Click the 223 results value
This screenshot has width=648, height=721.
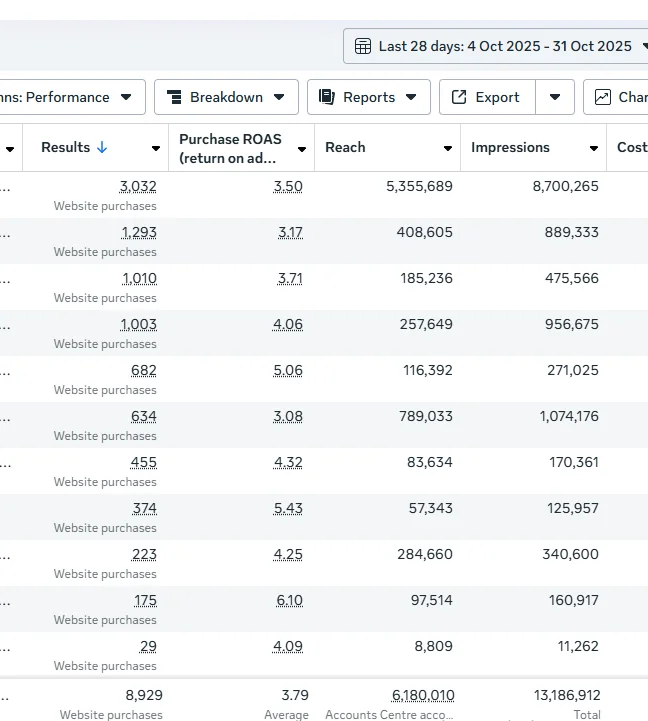point(144,554)
